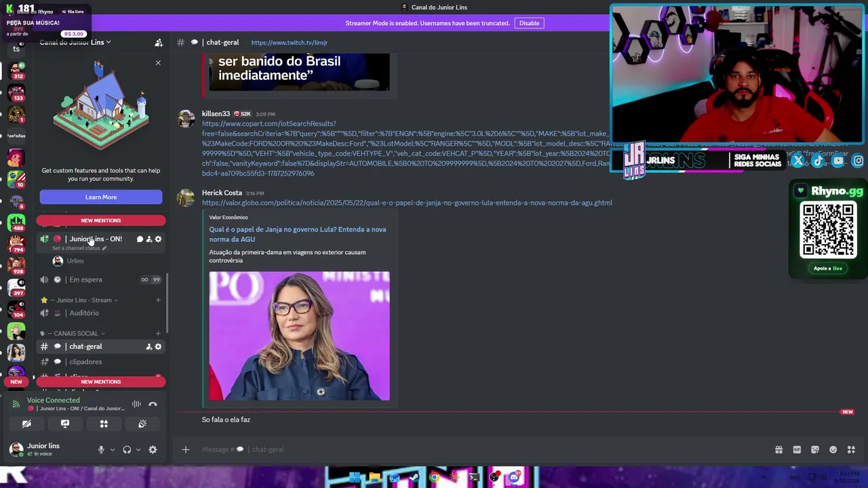Open the server with the 794 badge
The width and height of the screenshot is (868, 488).
pyautogui.click(x=16, y=244)
